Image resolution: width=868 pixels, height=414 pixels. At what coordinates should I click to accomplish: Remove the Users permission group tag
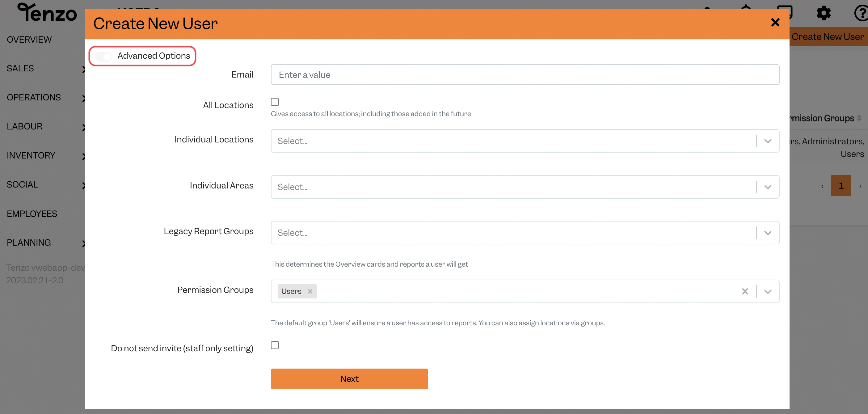[x=310, y=291]
